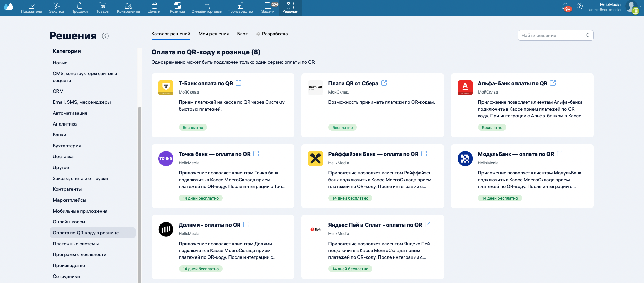Select the Банки category

point(60,135)
